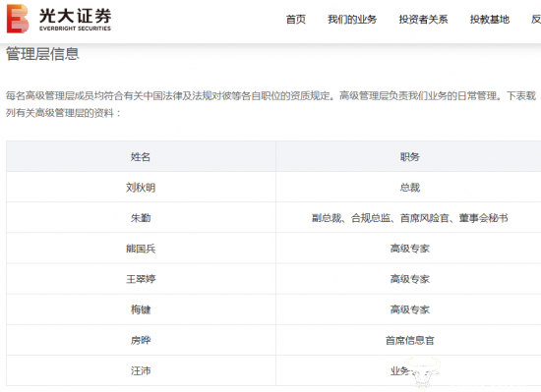This screenshot has width=541, height=392.
Task: Select the name 梅键 row
Action: pos(141,309)
